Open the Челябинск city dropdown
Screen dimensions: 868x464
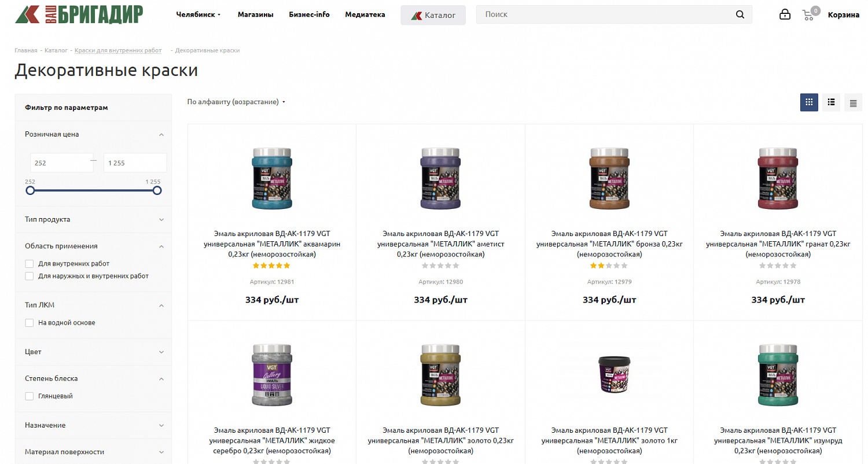click(x=198, y=14)
